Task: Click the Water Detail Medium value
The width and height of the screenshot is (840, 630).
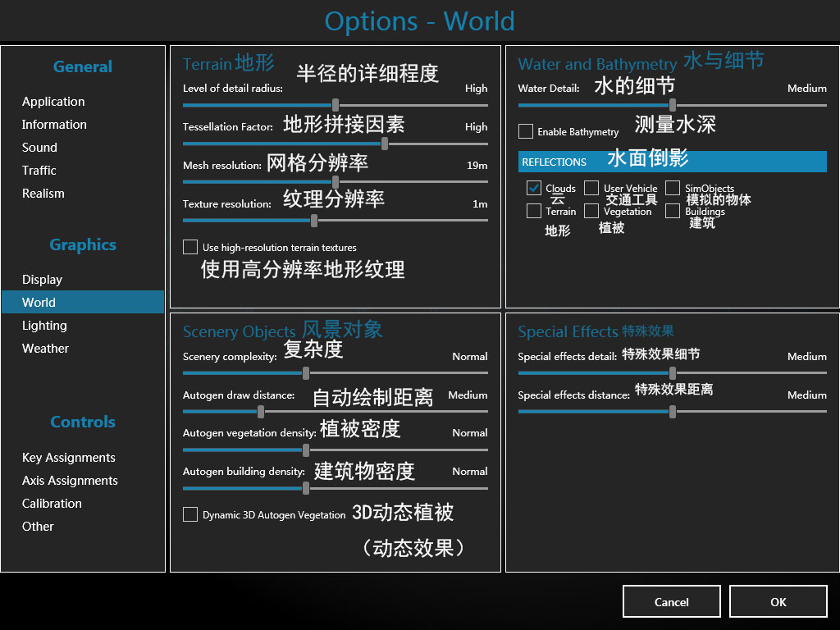Action: click(807, 88)
